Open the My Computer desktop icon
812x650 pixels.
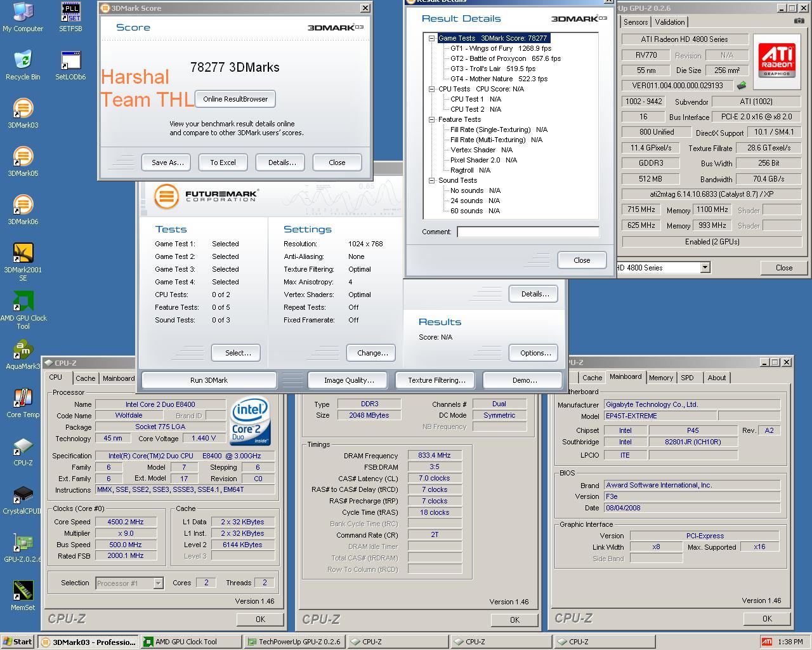[23, 18]
